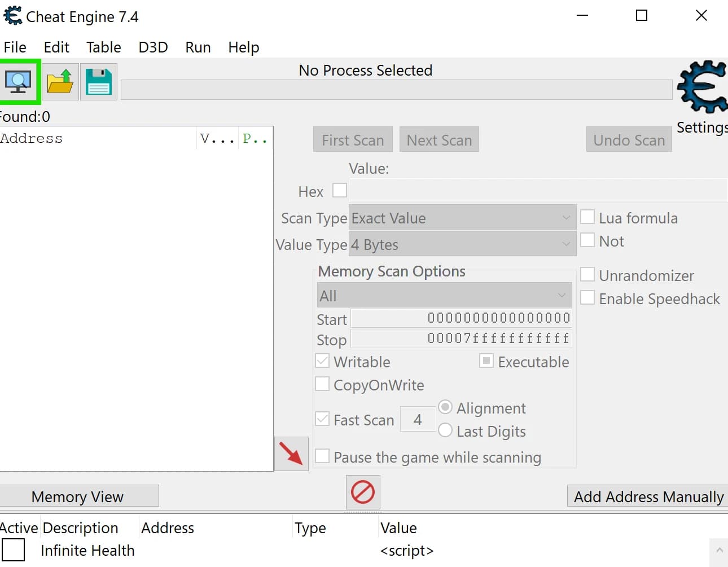
Task: Click the Start address field
Action: (x=462, y=318)
